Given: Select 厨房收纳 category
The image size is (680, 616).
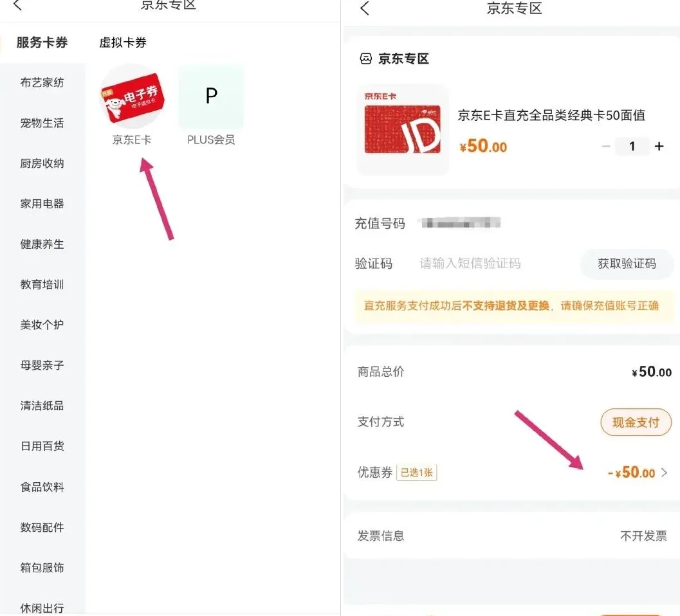Looking at the screenshot, I should click(x=42, y=163).
